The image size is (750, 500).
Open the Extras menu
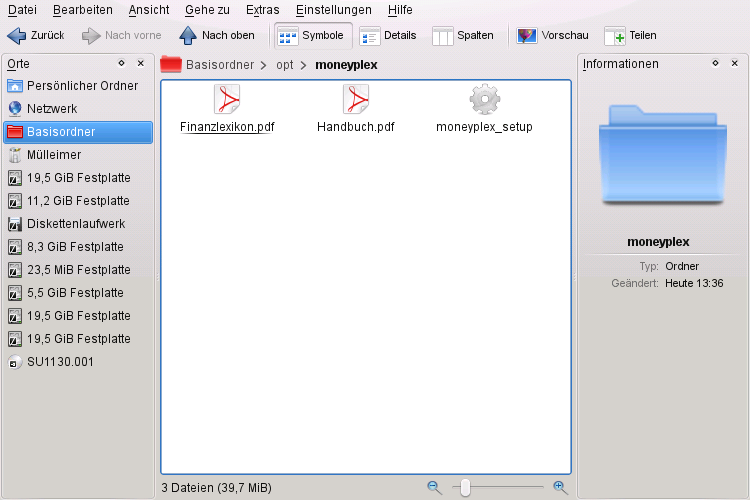coord(263,10)
